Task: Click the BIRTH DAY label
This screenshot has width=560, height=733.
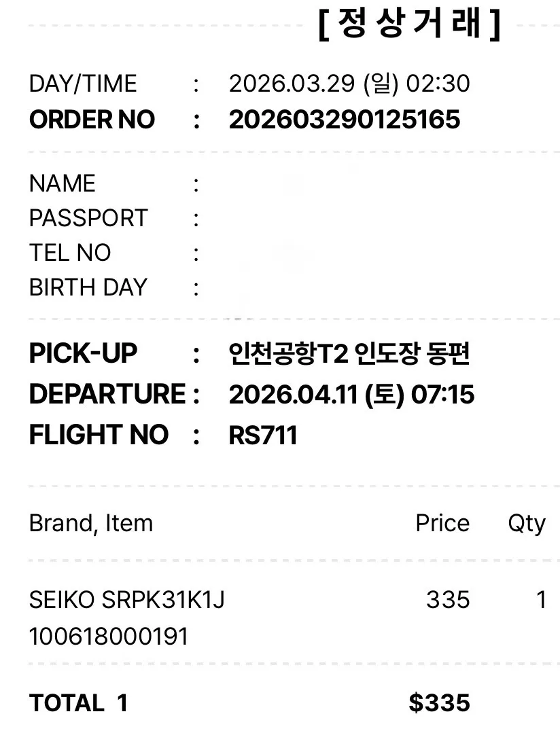Action: click(x=88, y=287)
